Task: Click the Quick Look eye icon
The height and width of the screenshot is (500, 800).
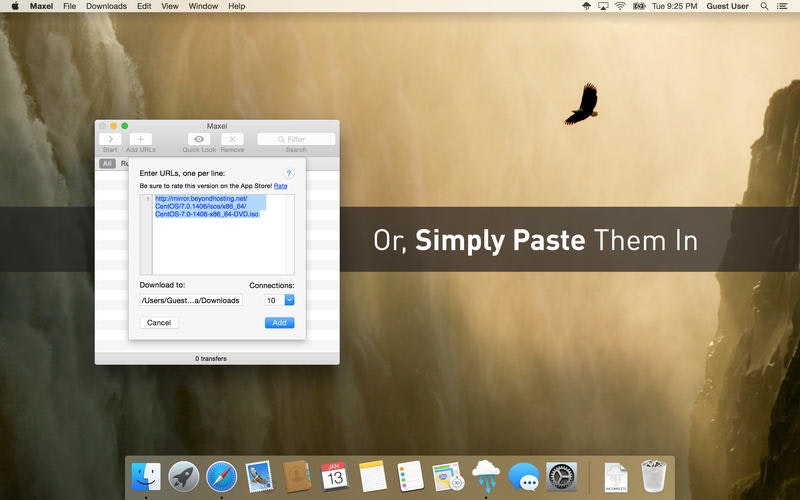Action: click(199, 139)
